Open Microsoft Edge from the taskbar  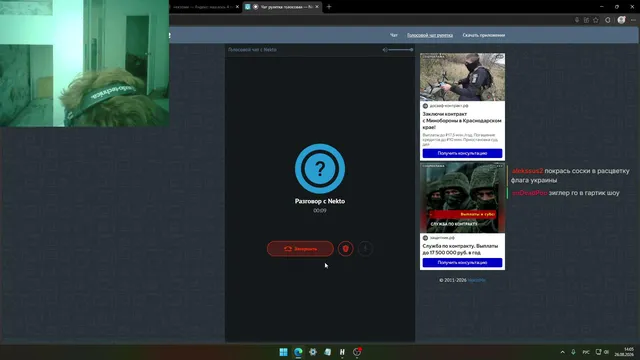click(298, 352)
